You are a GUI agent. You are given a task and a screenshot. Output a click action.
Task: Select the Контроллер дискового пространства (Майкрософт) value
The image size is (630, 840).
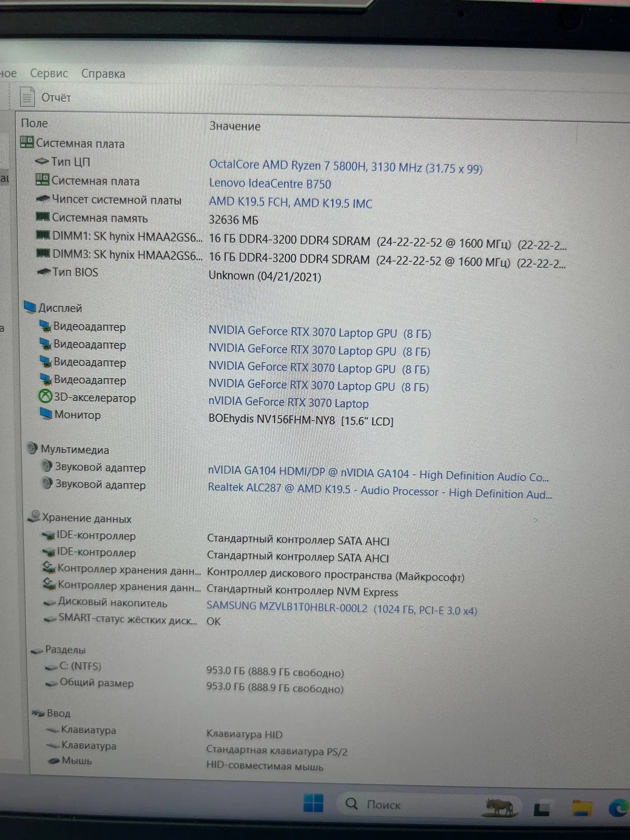[336, 575]
